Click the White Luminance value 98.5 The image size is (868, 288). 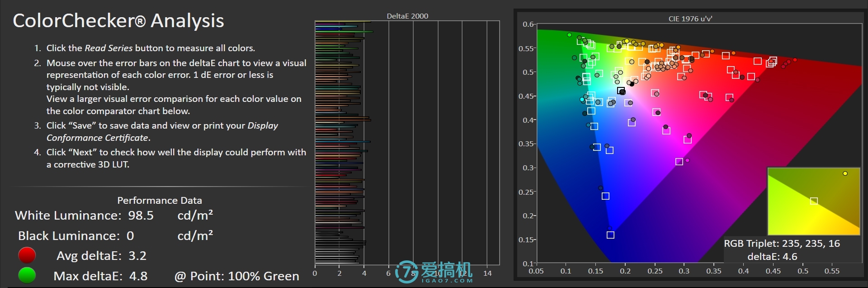141,215
